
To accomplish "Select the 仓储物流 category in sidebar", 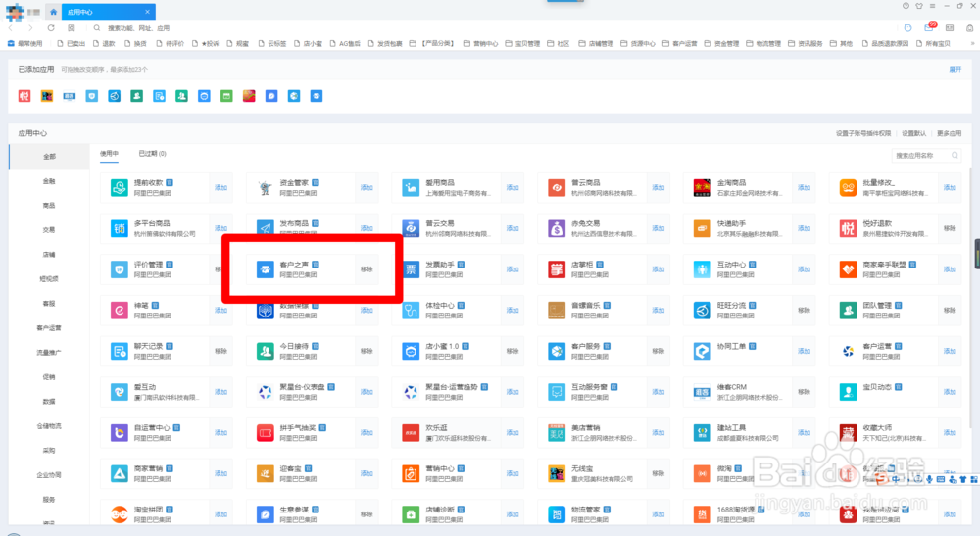I will (x=49, y=426).
